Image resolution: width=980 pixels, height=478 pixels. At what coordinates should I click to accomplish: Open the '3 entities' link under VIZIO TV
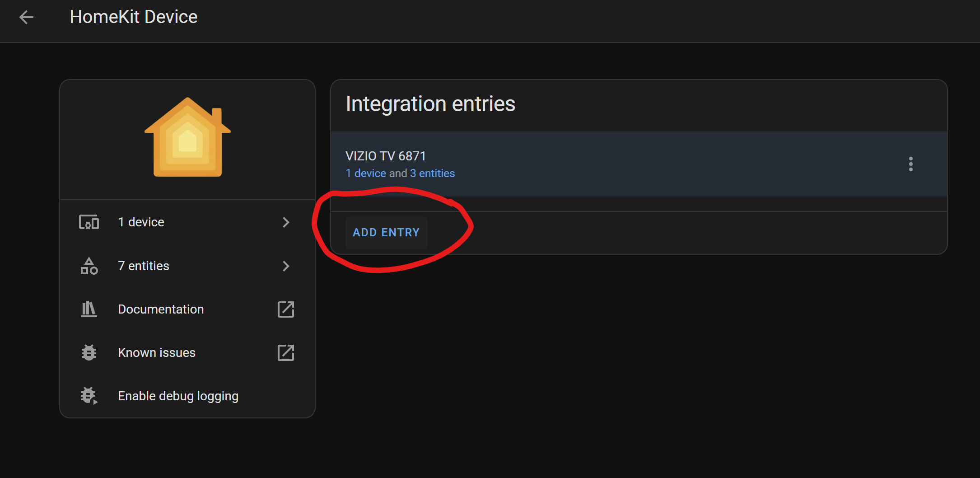(x=432, y=173)
